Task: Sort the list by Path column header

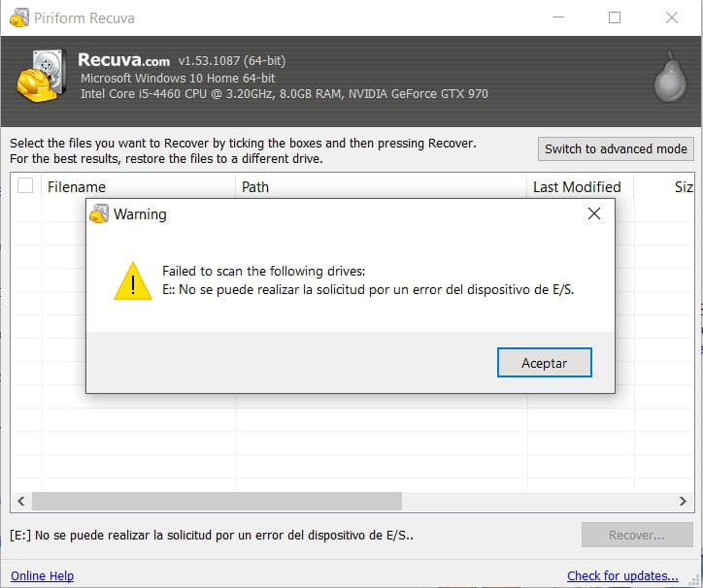Action: coord(379,186)
